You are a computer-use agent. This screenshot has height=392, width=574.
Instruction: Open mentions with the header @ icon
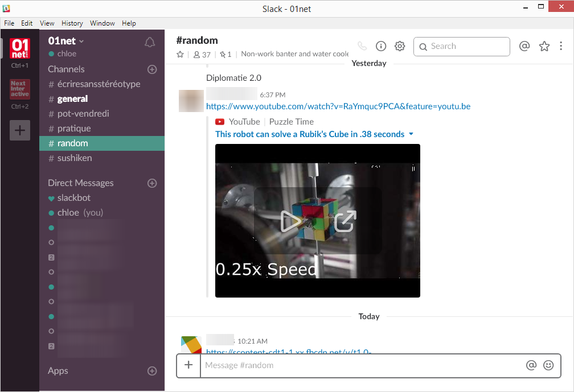tap(524, 46)
